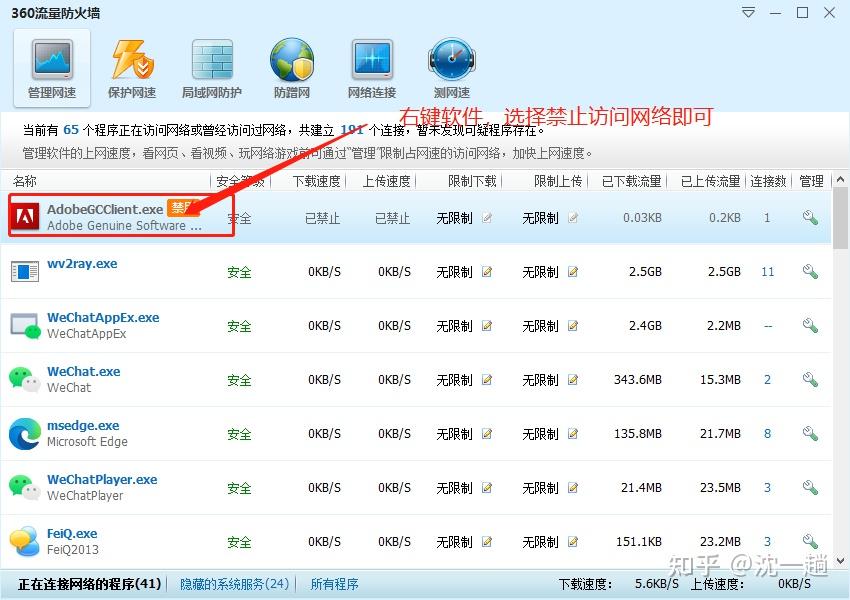This screenshot has width=850, height=600.
Task: Click the wrench manage icon for wv2ray.exe
Action: click(810, 270)
